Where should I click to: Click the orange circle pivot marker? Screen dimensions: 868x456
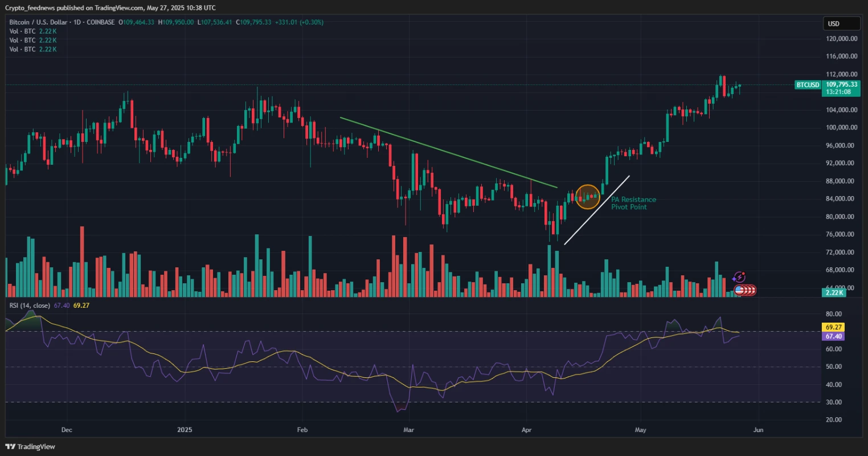pyautogui.click(x=588, y=197)
